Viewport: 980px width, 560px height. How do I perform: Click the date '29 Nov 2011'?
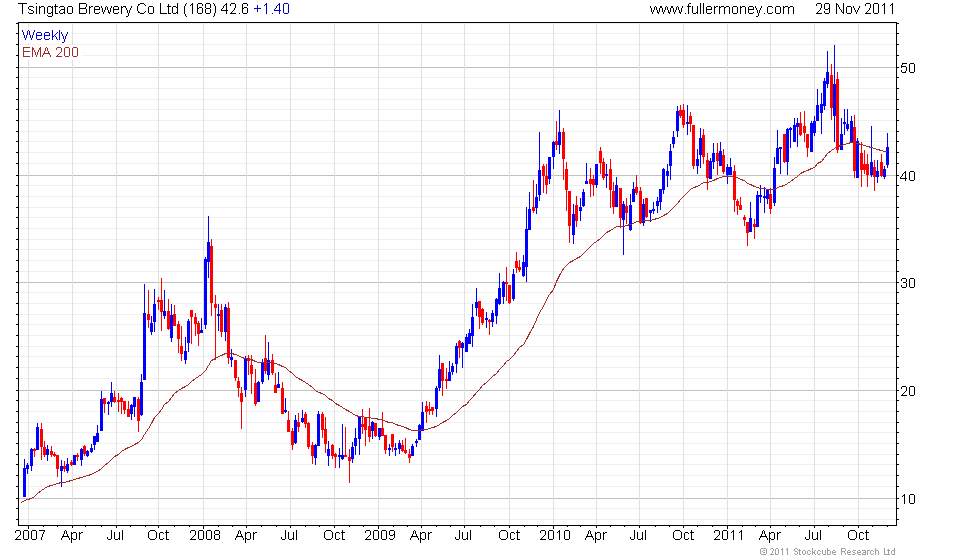tap(855, 9)
